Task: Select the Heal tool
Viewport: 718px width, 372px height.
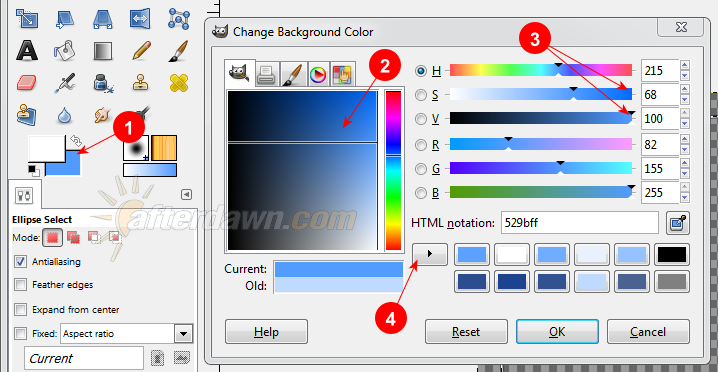Action: click(x=179, y=83)
